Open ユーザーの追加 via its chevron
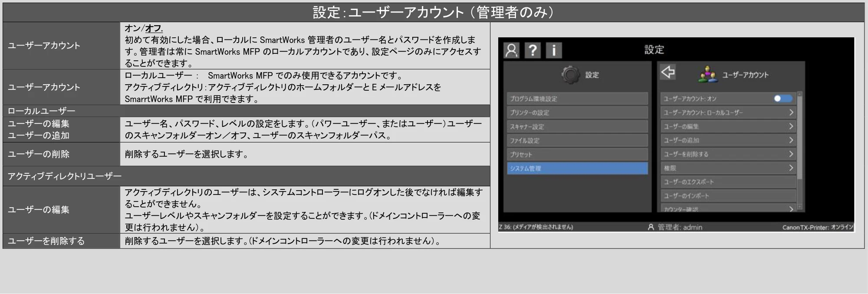Image resolution: width=868 pixels, height=294 pixels. pos(791,140)
